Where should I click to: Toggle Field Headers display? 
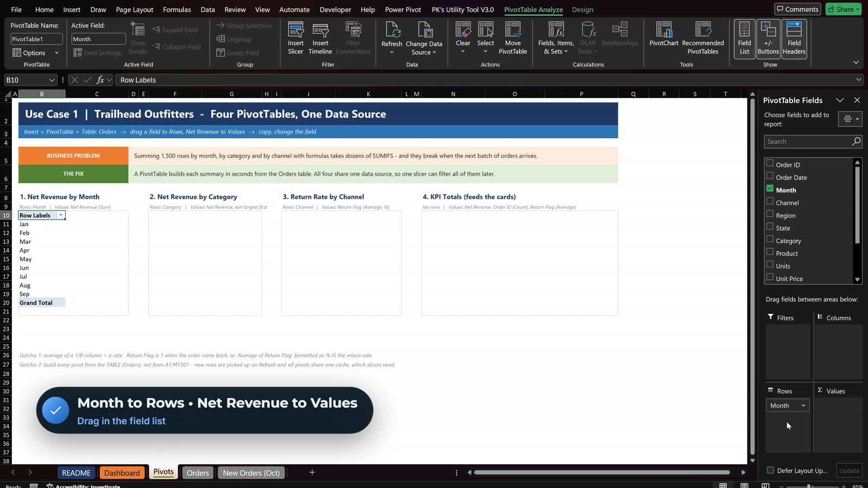coord(794,38)
